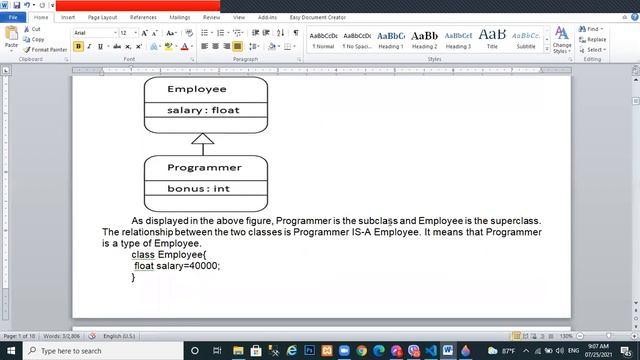Apply the Title style
The width and height of the screenshot is (640, 360).
tap(492, 40)
